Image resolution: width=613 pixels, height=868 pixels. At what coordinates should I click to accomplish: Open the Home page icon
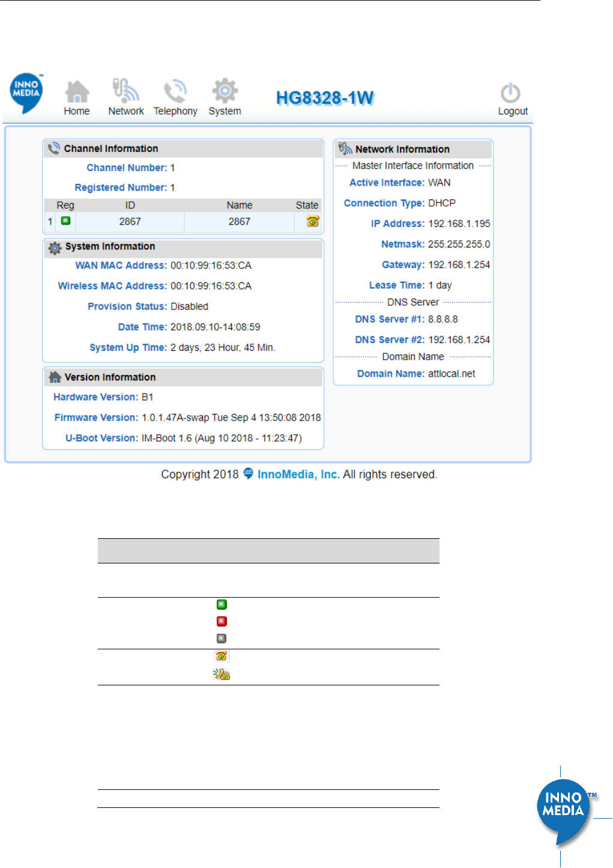pos(77,92)
